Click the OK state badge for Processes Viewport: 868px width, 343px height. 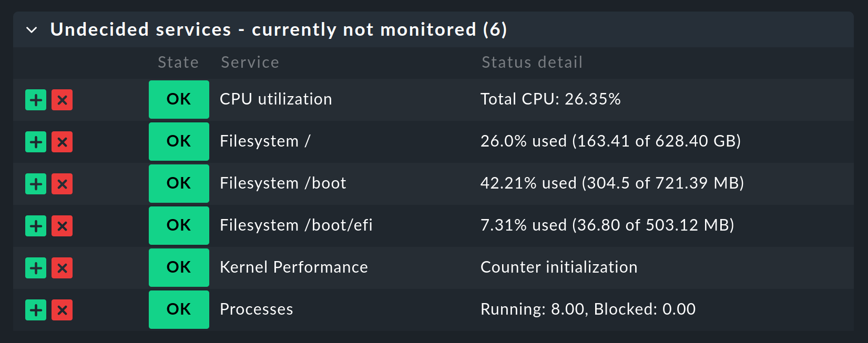pyautogui.click(x=179, y=309)
